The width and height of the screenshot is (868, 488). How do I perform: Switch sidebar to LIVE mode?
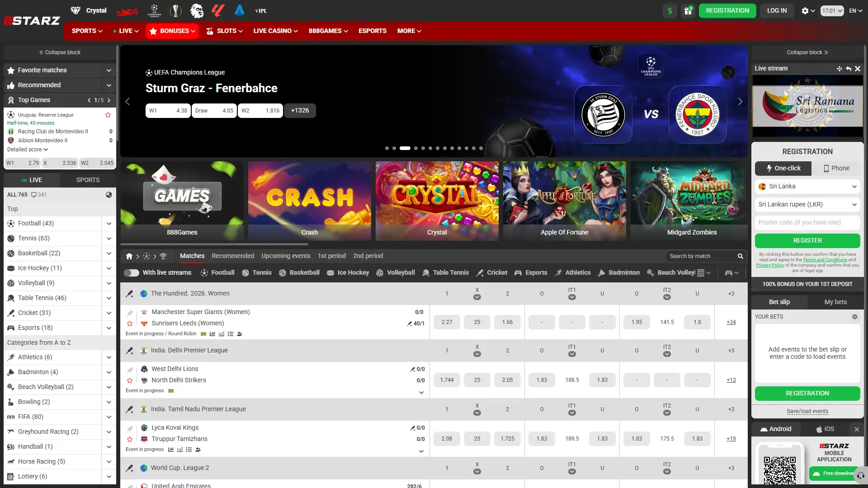coord(32,180)
